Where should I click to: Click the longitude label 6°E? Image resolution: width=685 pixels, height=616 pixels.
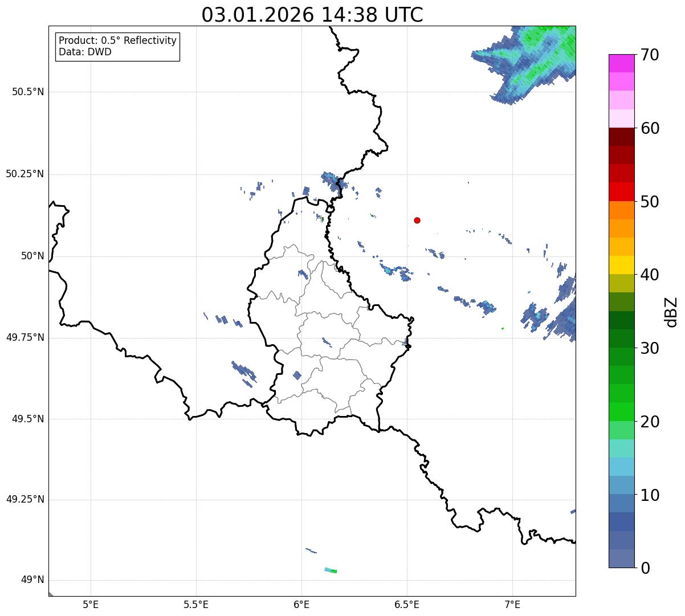tap(301, 604)
